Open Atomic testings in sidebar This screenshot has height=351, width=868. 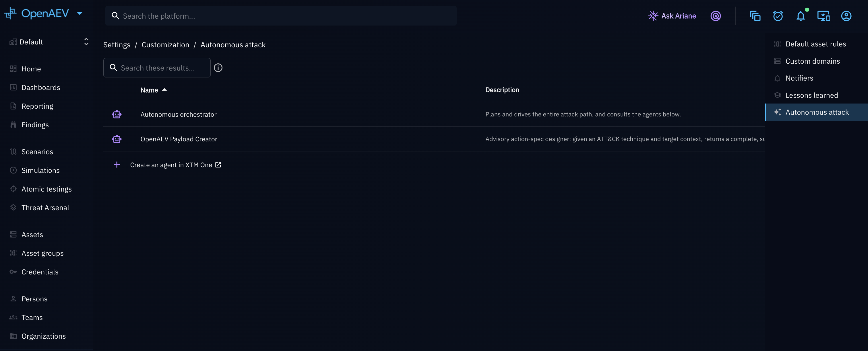pos(46,189)
